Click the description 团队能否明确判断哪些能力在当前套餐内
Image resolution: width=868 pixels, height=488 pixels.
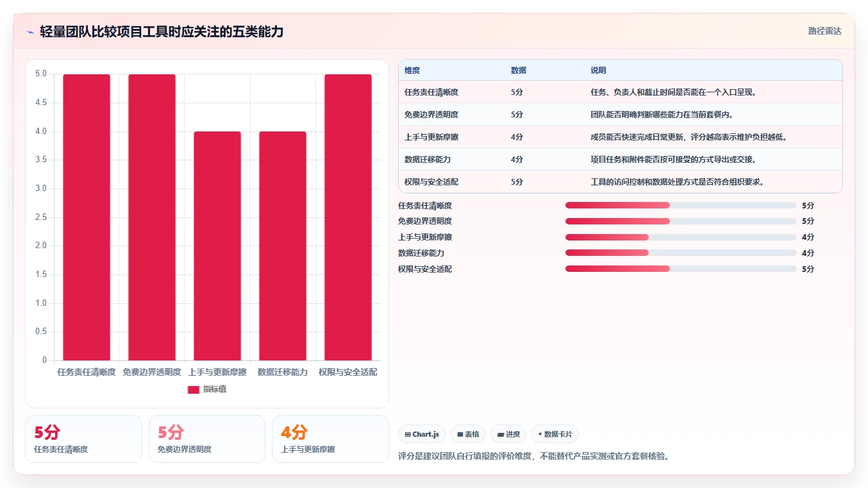tap(664, 115)
